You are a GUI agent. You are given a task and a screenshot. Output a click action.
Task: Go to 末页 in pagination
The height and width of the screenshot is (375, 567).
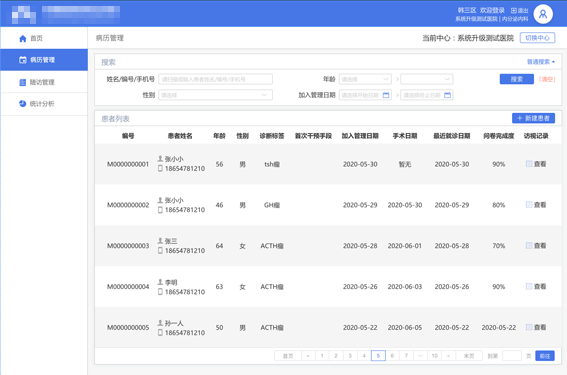[x=469, y=356]
